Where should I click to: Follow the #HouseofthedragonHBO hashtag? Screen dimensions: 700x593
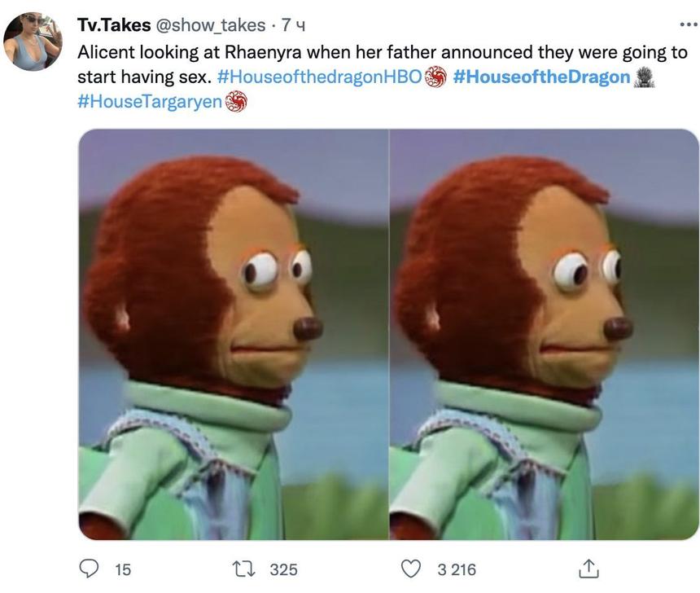(320, 77)
